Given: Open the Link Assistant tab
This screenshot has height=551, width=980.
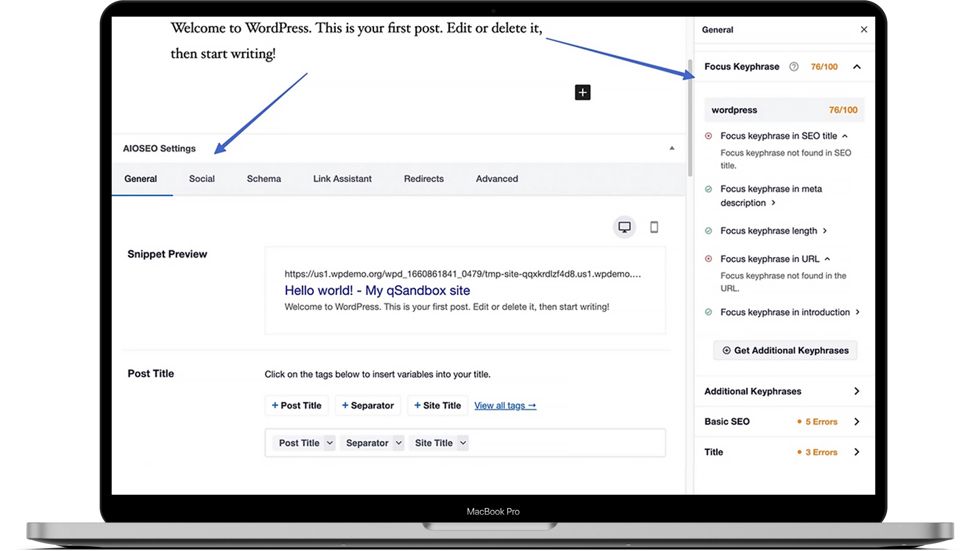Looking at the screenshot, I should pyautogui.click(x=342, y=179).
